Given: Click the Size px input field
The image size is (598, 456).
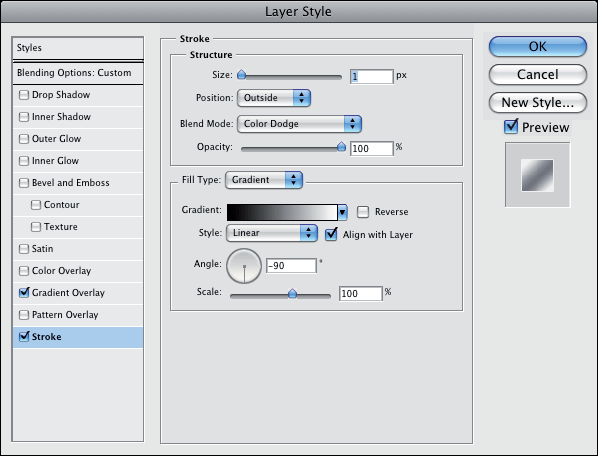Looking at the screenshot, I should pyautogui.click(x=371, y=77).
